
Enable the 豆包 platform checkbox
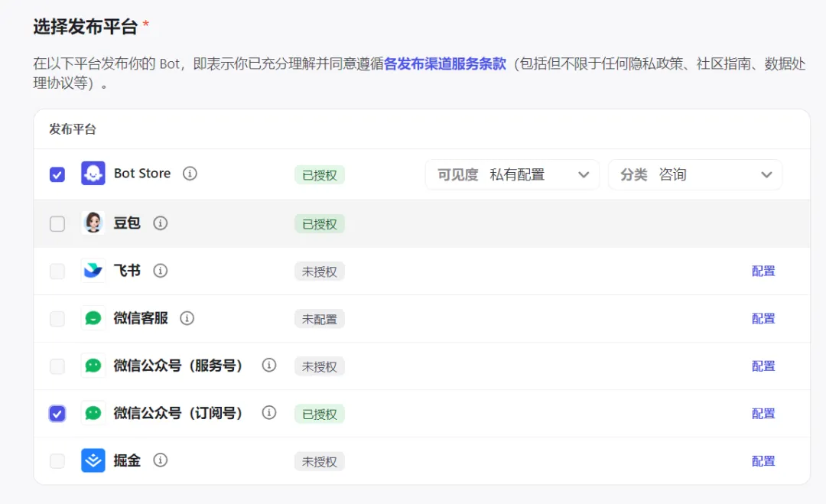[57, 224]
